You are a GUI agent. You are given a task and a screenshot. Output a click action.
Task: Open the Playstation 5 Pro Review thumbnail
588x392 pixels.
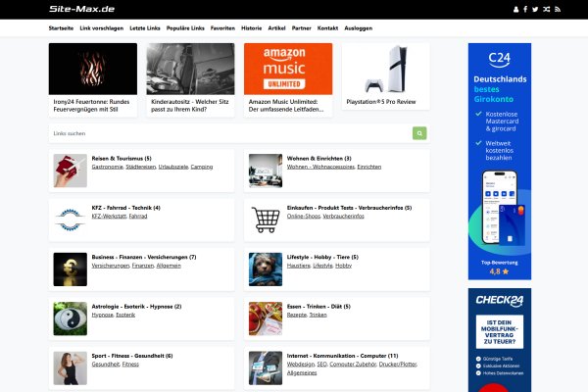386,69
